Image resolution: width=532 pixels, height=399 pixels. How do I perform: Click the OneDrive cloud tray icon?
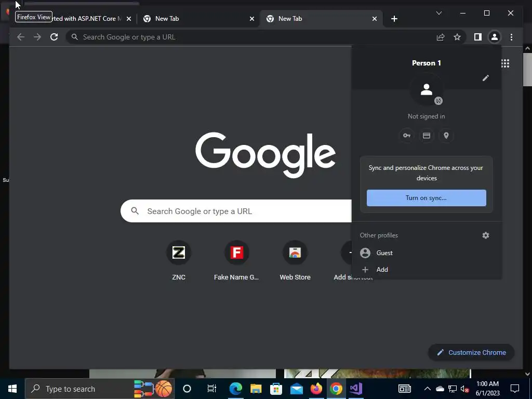(x=440, y=389)
